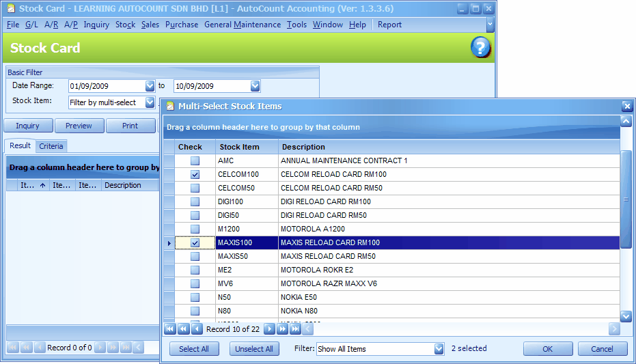Sort by Stock Item column header
This screenshot has width=636, height=364.
247,147
